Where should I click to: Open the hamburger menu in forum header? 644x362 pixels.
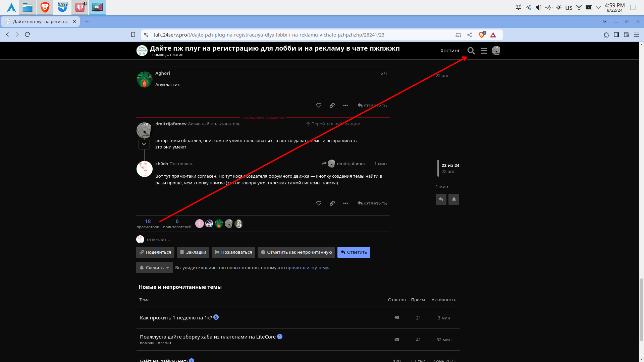coord(484,51)
